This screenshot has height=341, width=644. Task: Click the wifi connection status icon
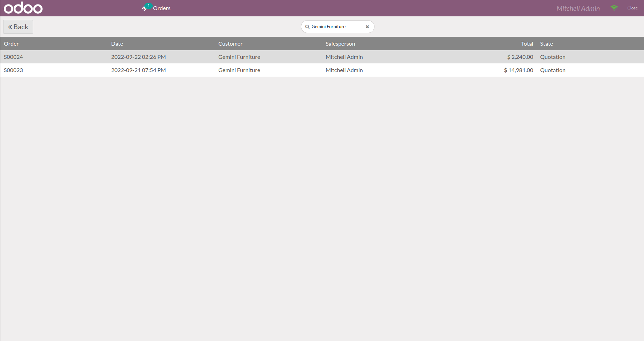pos(614,8)
